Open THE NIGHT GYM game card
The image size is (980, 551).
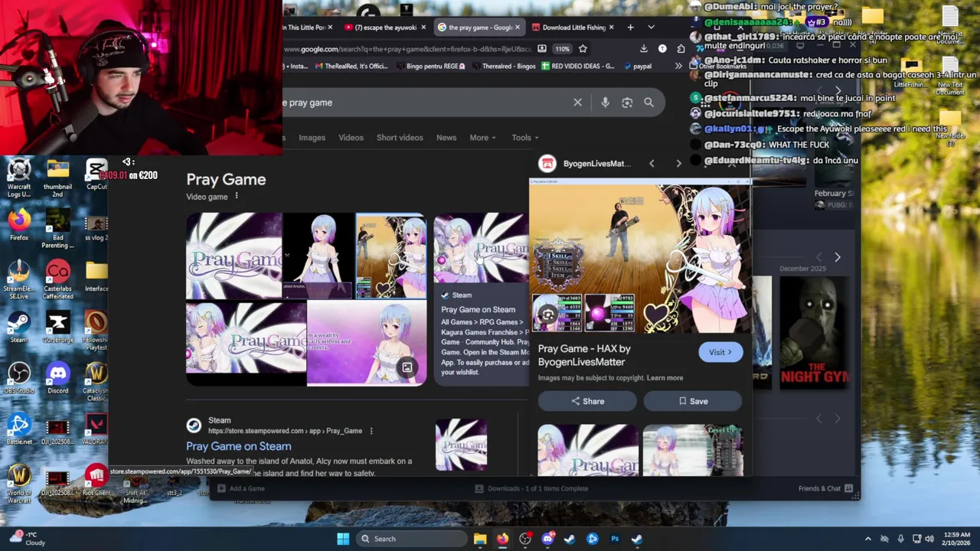click(815, 331)
